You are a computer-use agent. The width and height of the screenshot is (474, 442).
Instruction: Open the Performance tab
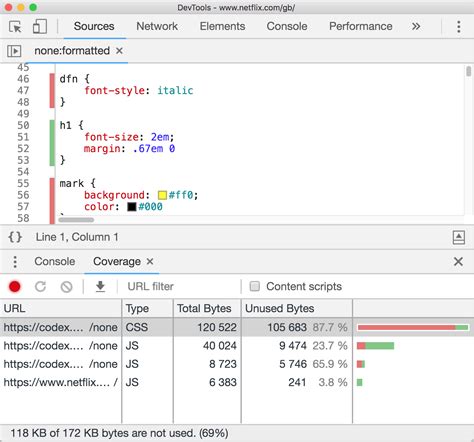tap(361, 26)
